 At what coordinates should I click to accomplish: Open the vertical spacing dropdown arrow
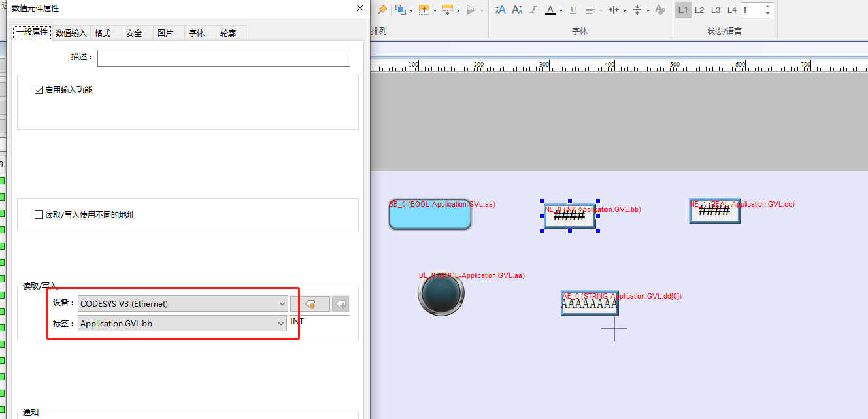tap(648, 10)
